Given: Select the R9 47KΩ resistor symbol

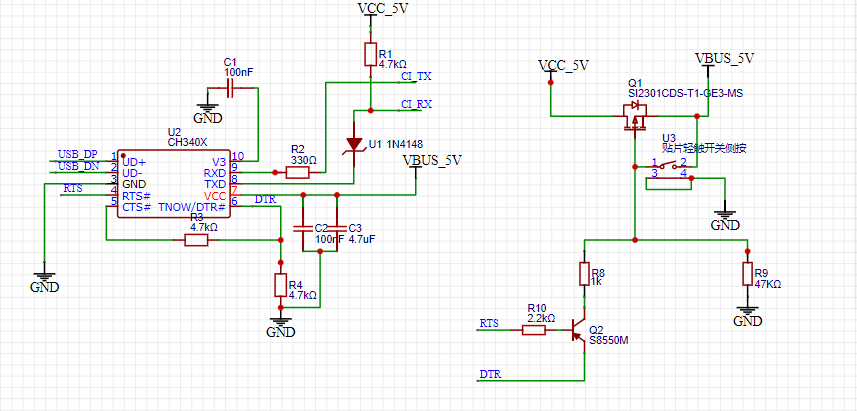Looking at the screenshot, I should pos(747,274).
